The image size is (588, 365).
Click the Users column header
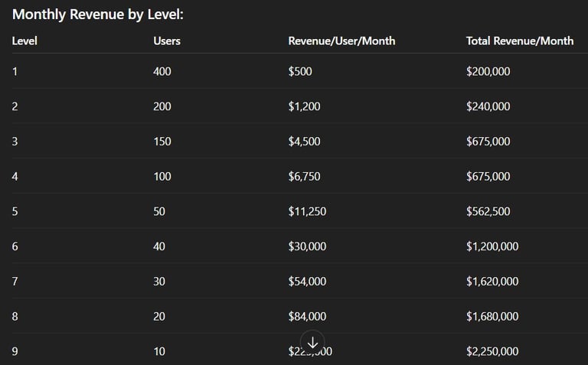click(x=167, y=41)
